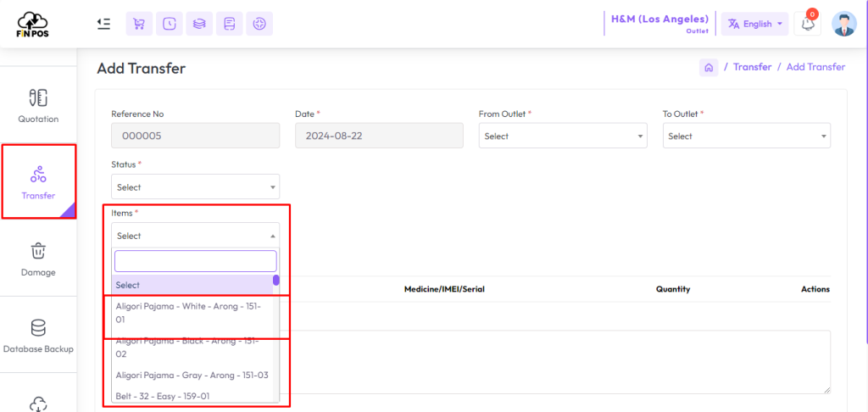Open the From Outlet dropdown
868x412 pixels.
click(x=563, y=136)
